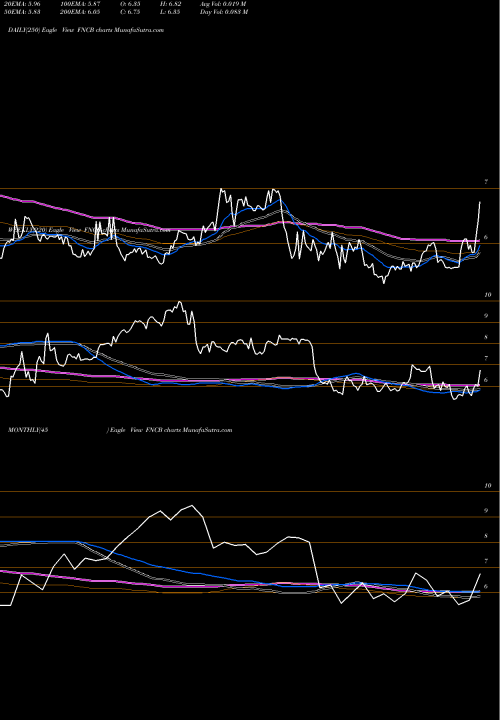Select the Close price value (C:)
Screen dimensions: 500x720
point(129,12)
